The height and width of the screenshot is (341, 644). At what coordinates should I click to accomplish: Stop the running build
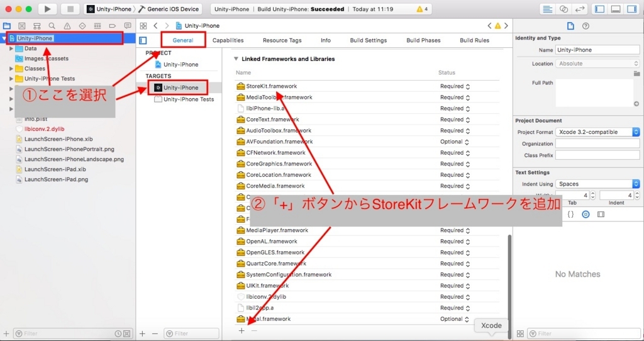tap(70, 9)
